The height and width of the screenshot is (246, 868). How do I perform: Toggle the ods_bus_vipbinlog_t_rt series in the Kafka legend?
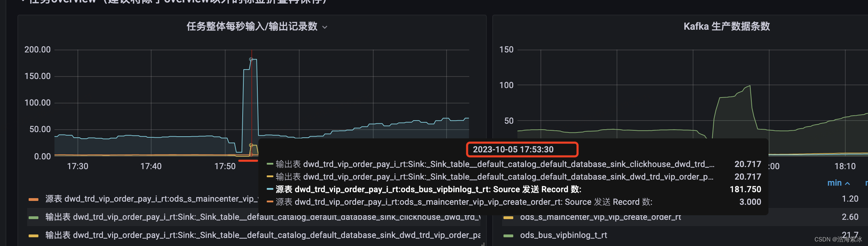coord(563,235)
